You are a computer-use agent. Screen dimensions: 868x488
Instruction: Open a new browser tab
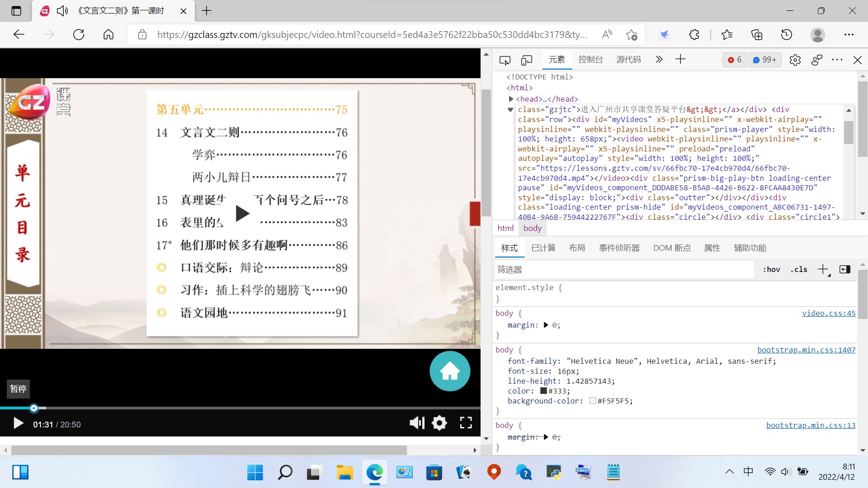[x=207, y=11]
